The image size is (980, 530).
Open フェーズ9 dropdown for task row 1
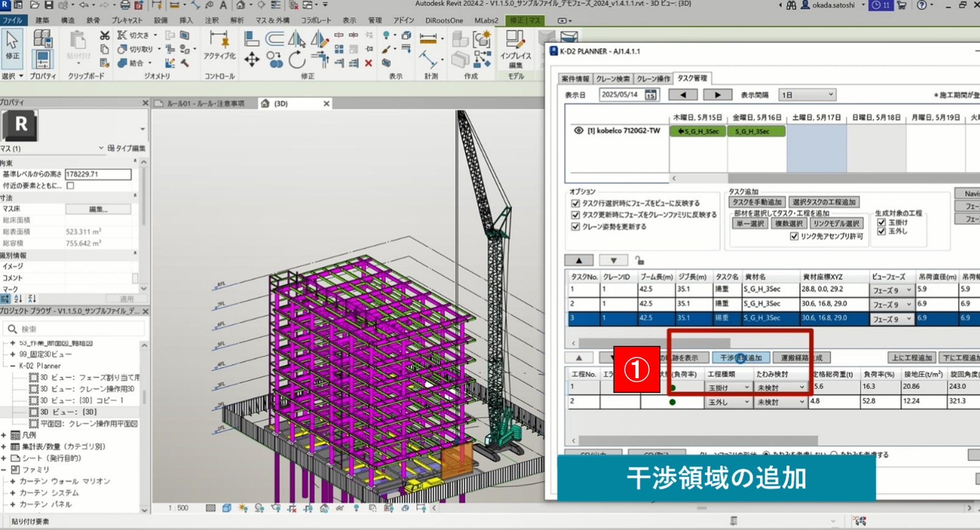(892, 290)
